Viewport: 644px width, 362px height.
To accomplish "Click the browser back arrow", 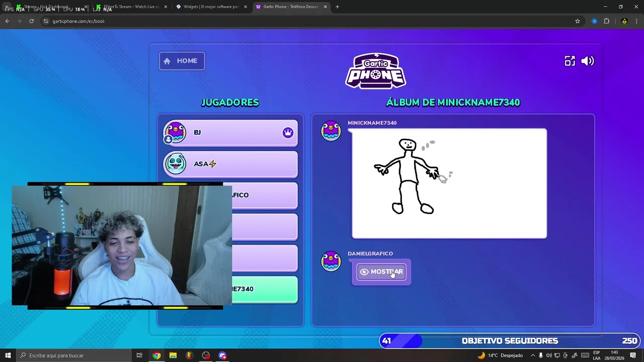I will click(7, 21).
